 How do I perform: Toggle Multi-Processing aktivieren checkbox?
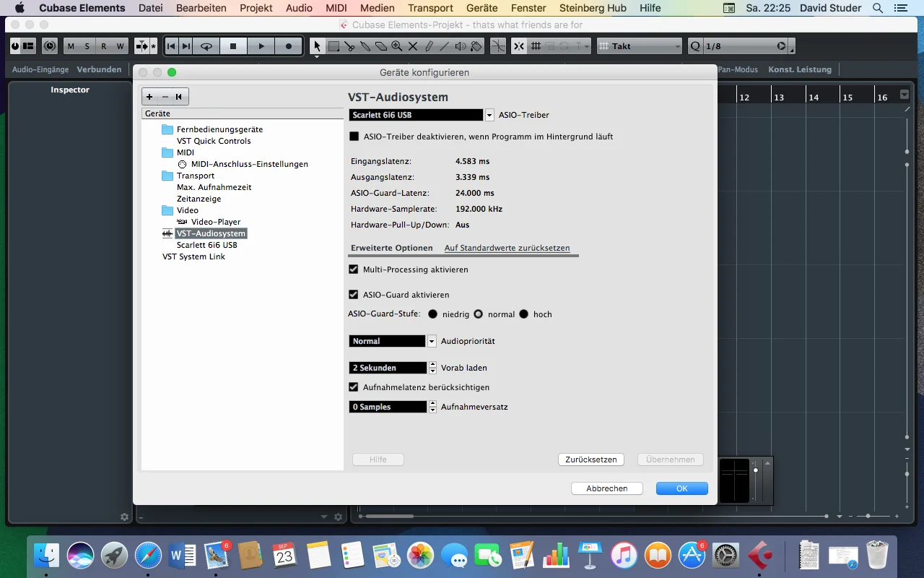(354, 269)
